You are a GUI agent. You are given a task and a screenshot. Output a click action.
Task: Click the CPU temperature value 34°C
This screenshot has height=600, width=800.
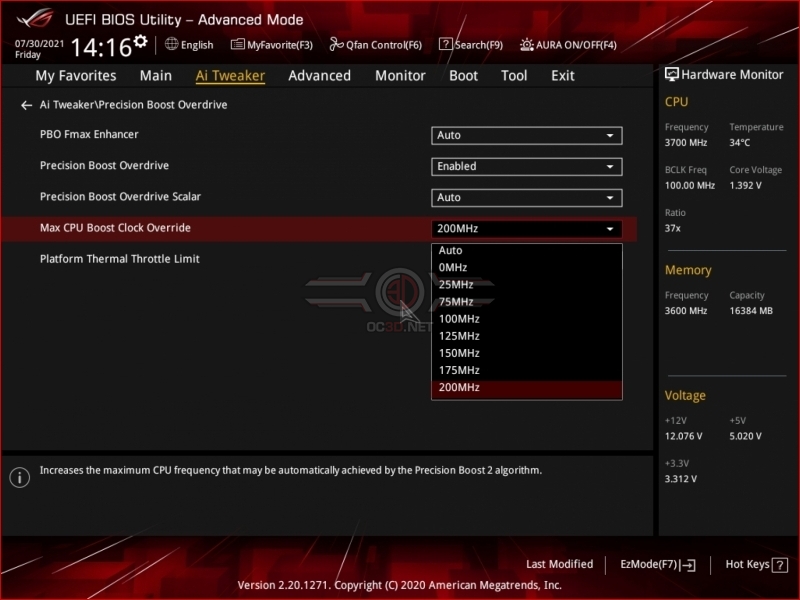pos(740,143)
